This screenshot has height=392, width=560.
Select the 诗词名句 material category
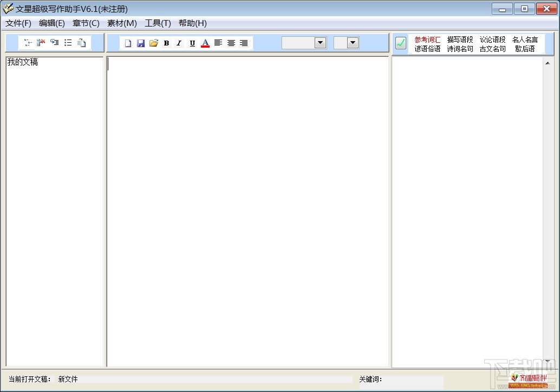coord(460,49)
